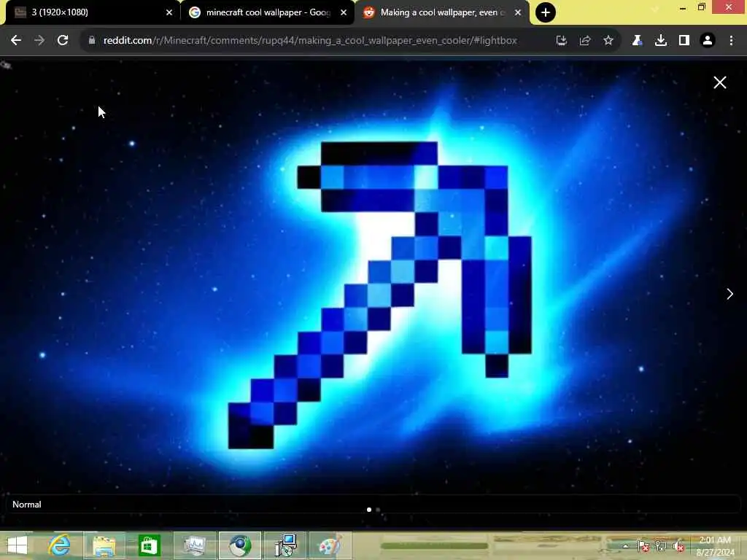Reload the Reddit page
Image resolution: width=747 pixels, height=560 pixels.
[63, 41]
